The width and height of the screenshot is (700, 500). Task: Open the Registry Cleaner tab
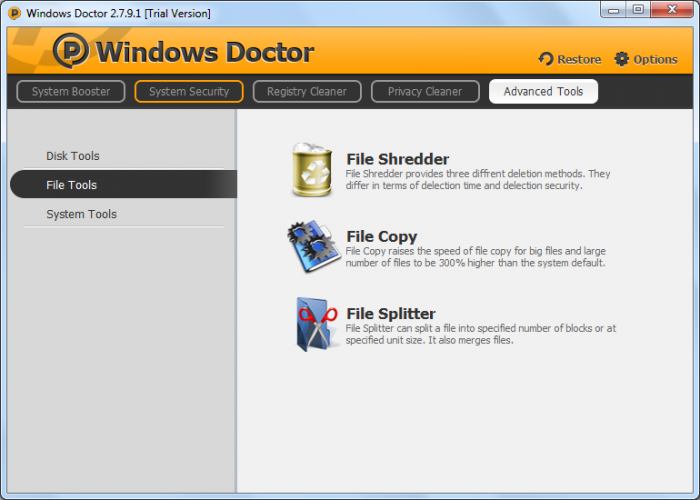[307, 92]
